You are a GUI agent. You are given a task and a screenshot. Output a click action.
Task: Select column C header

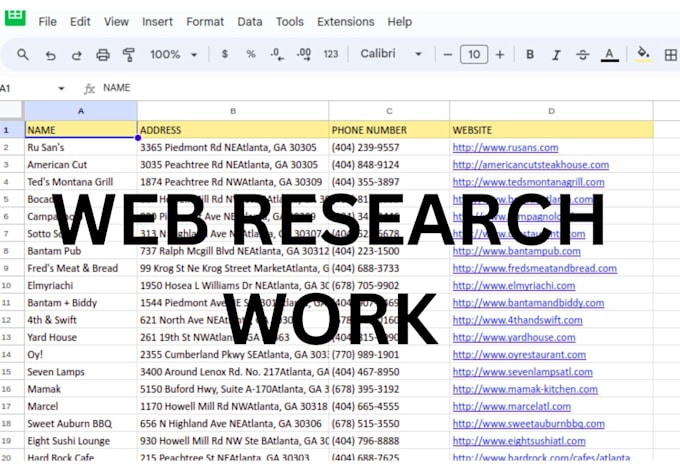click(x=389, y=111)
